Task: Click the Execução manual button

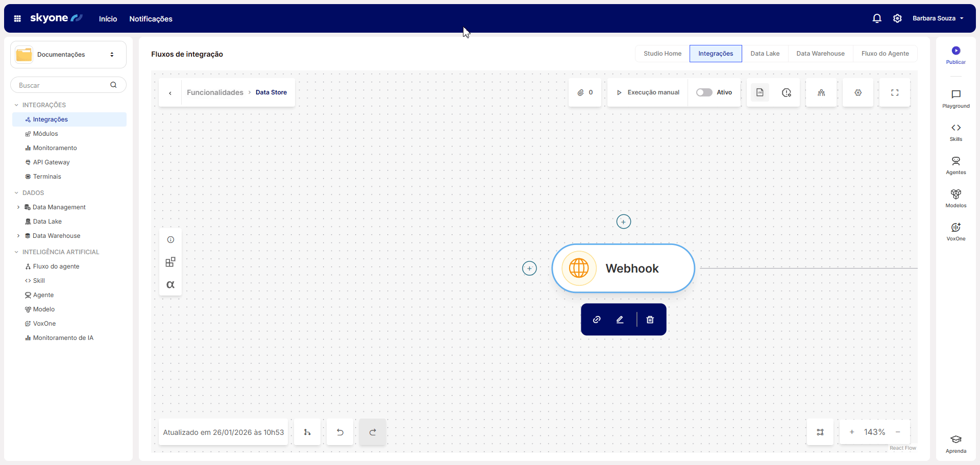Action: [x=648, y=92]
